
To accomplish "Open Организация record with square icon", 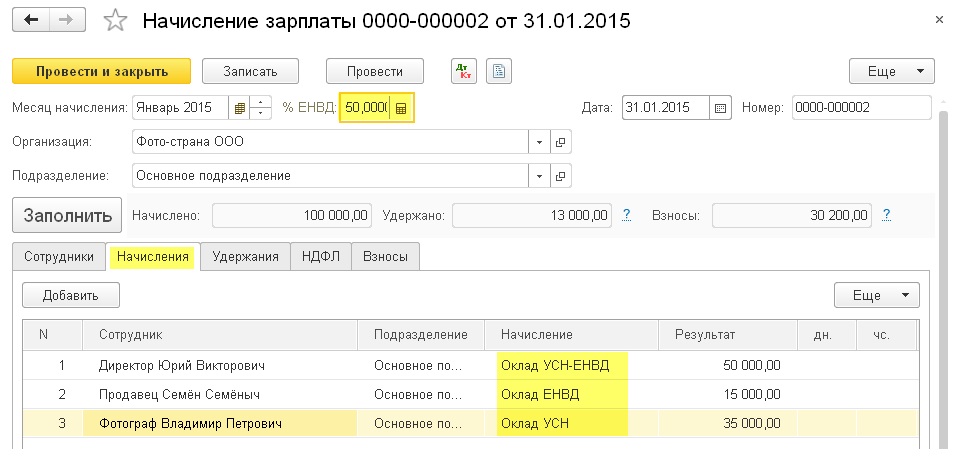I will [x=560, y=142].
